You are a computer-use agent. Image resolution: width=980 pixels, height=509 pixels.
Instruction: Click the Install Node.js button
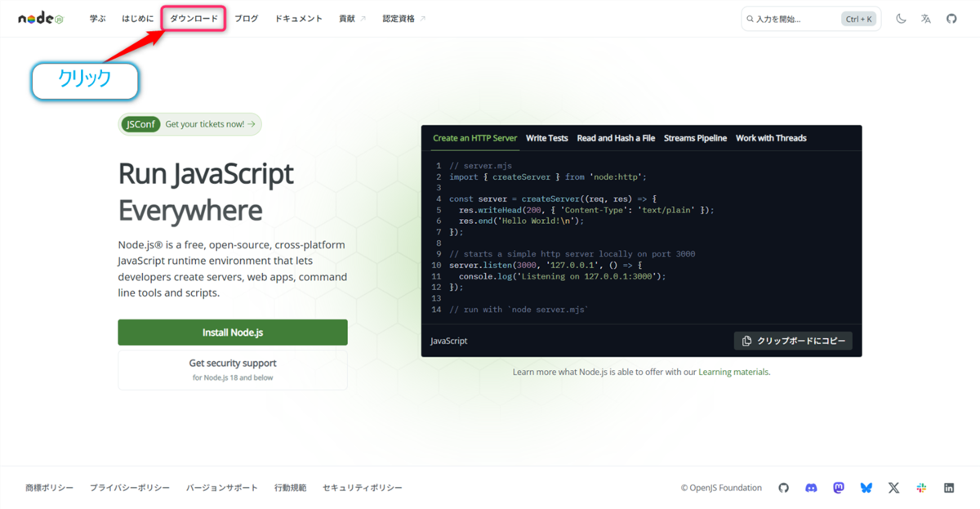coord(233,333)
